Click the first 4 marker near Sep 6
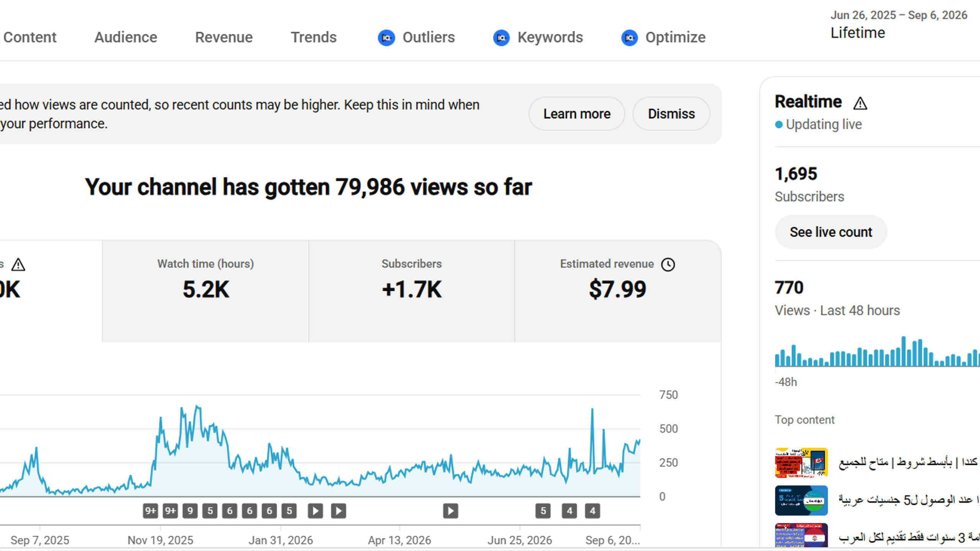The width and height of the screenshot is (980, 551). point(570,511)
